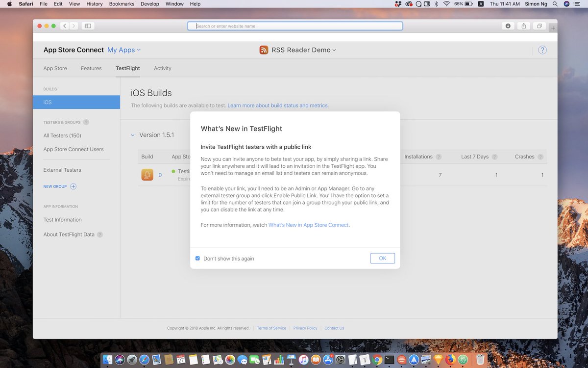Open About TestFlight Data page
This screenshot has height=368, width=588.
click(69, 235)
